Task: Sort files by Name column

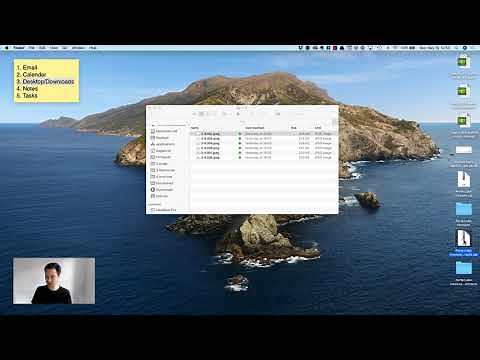Action: coord(195,128)
